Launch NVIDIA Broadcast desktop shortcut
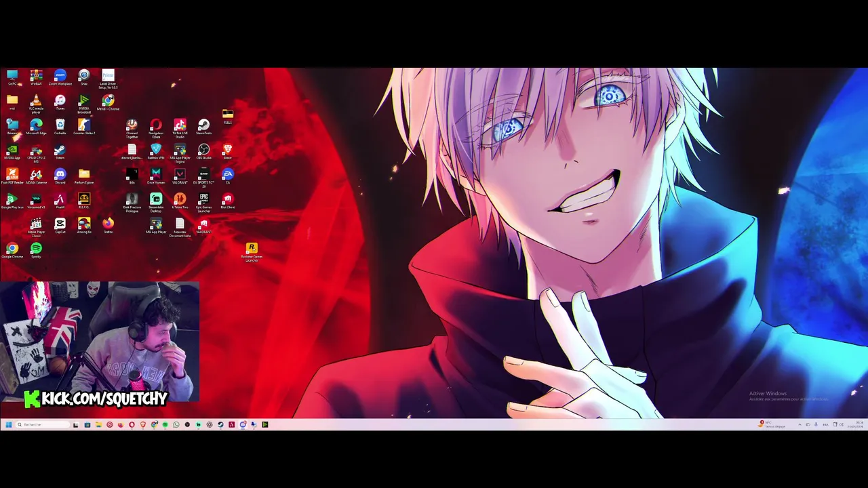The image size is (868, 488). (84, 104)
